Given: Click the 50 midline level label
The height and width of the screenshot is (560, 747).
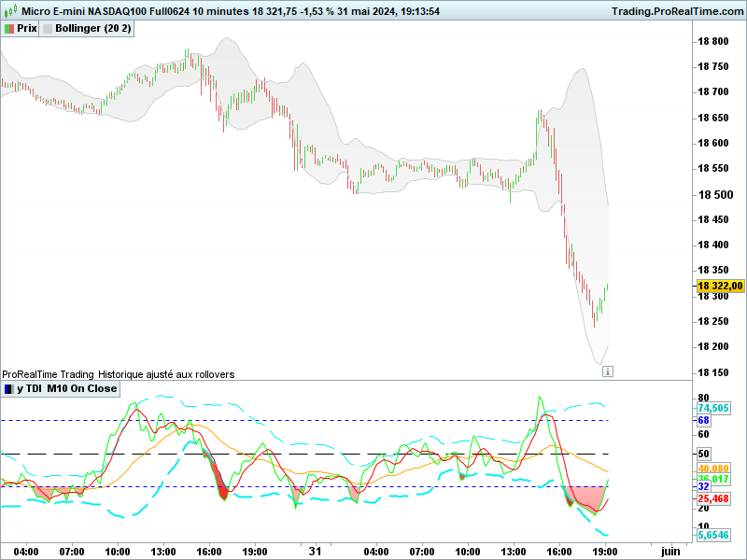Looking at the screenshot, I should (x=703, y=454).
